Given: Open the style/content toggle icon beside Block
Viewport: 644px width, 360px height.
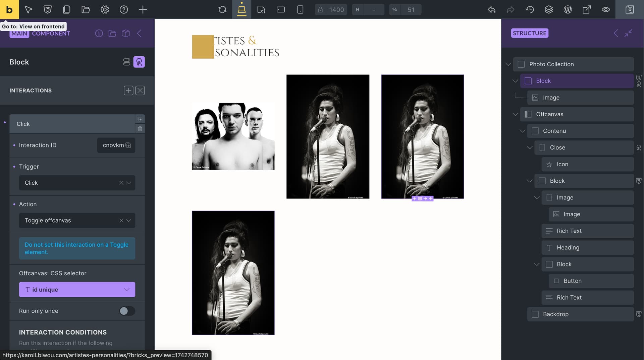Looking at the screenshot, I should pos(126,62).
